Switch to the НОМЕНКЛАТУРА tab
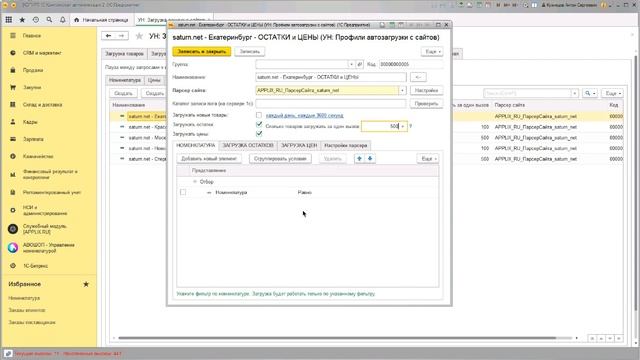 pyautogui.click(x=196, y=145)
